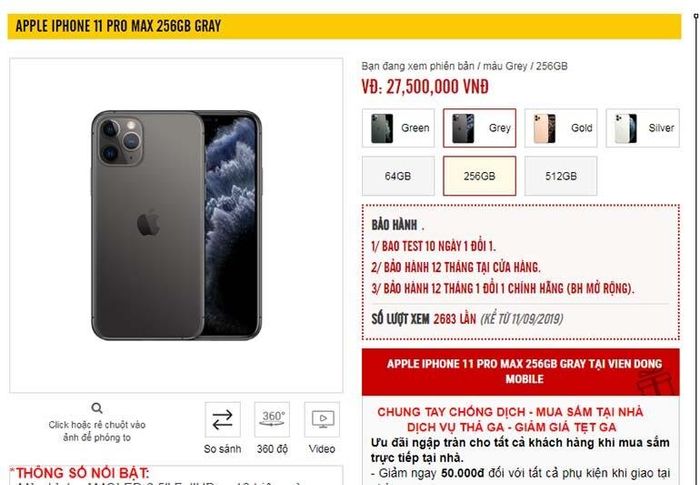
Task: Click the yellow product title header bar
Action: coord(344,26)
